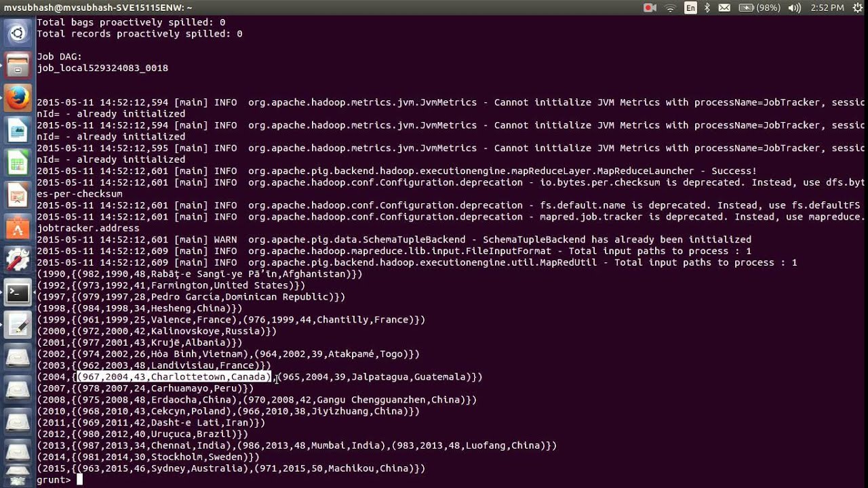The image size is (868, 488).
Task: Open LibreOffice Calc spreadsheet icon
Action: [18, 163]
